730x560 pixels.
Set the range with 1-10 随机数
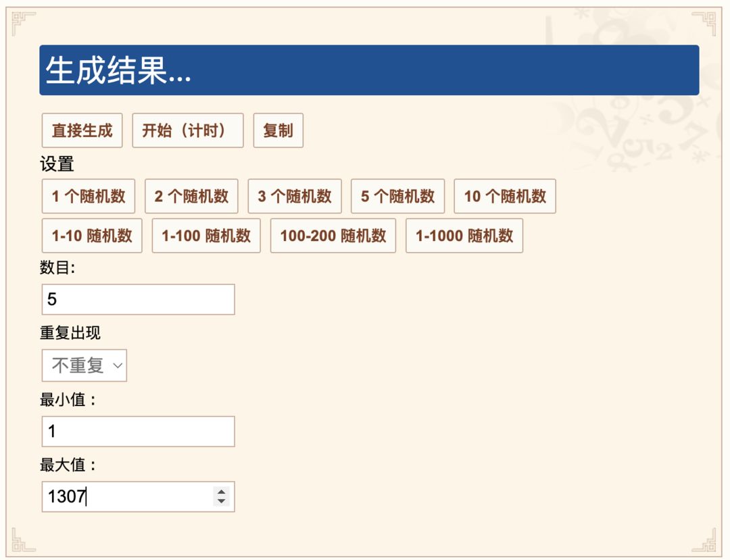92,235
